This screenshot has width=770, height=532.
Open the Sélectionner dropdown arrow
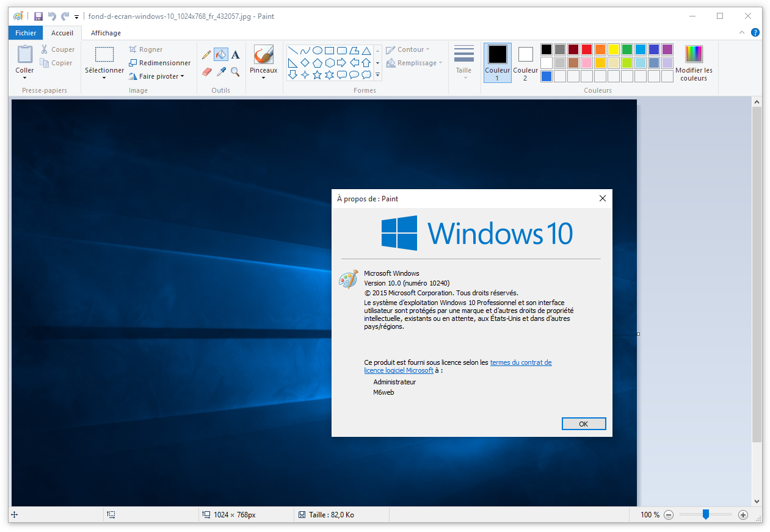point(104,77)
